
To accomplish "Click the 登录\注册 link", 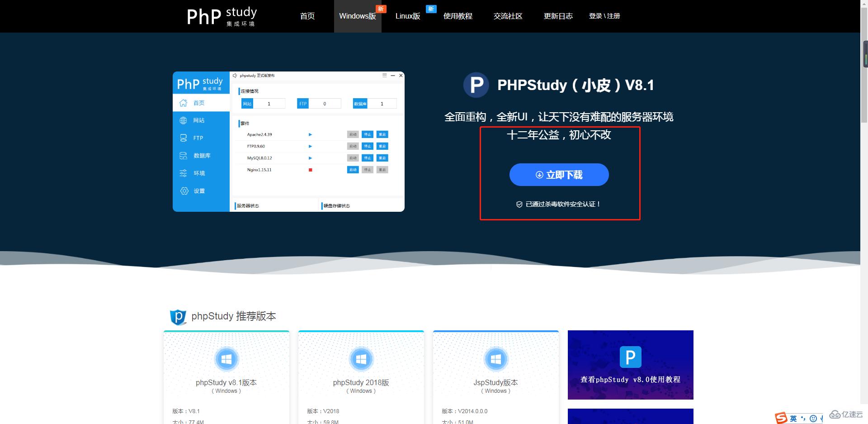I will click(x=604, y=16).
